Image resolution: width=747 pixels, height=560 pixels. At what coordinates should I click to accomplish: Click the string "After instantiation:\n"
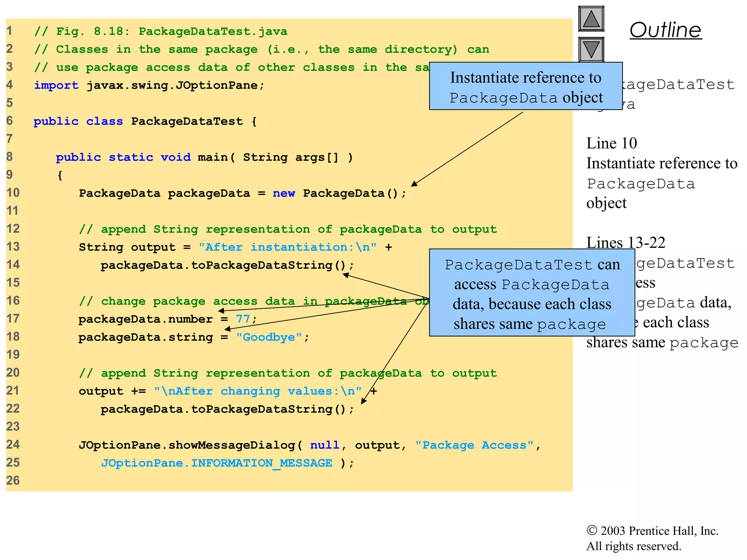point(287,247)
